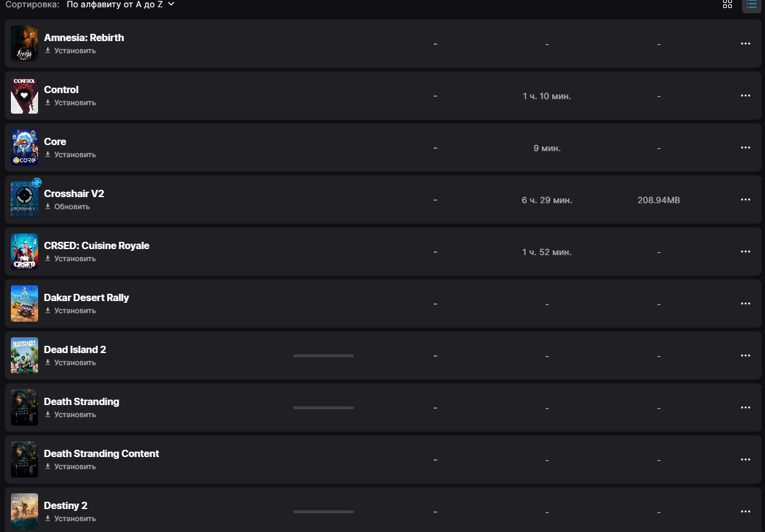Screen dimensions: 765x532
Task: Click Обновить to update Crosshair V2
Action: [71, 206]
